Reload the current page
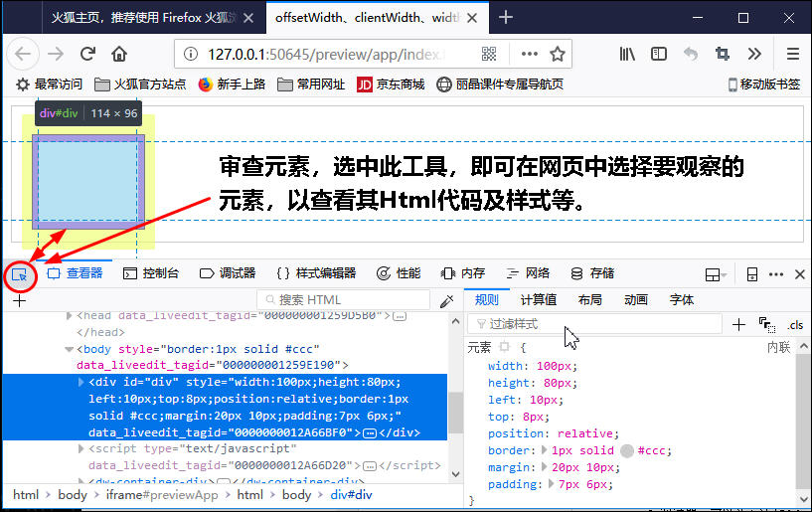812x512 pixels. click(x=87, y=54)
